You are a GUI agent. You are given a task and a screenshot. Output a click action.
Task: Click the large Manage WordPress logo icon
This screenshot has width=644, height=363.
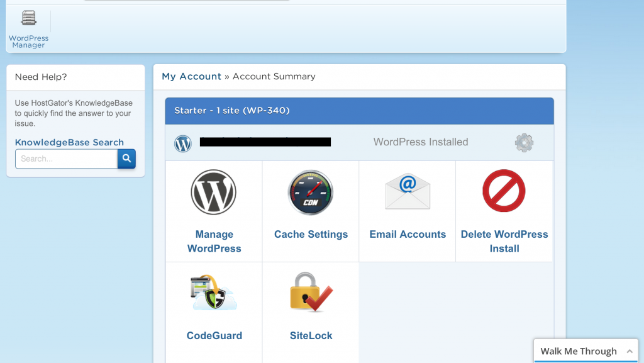tap(214, 192)
